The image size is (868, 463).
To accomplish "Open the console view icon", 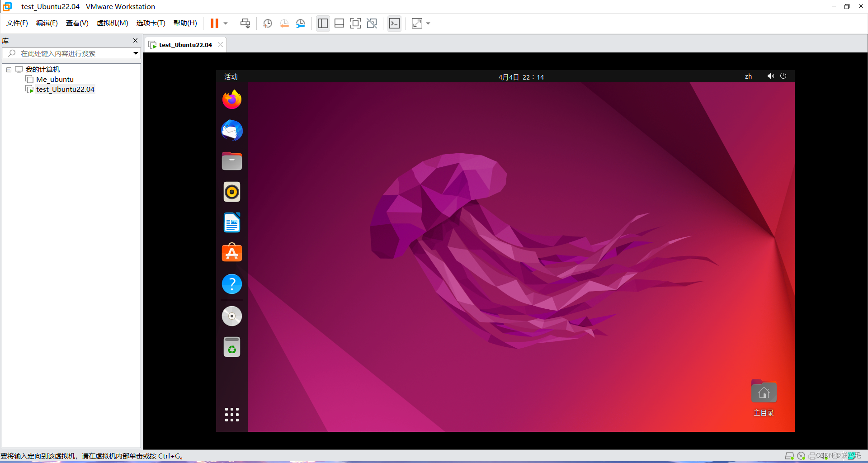I will pos(394,23).
